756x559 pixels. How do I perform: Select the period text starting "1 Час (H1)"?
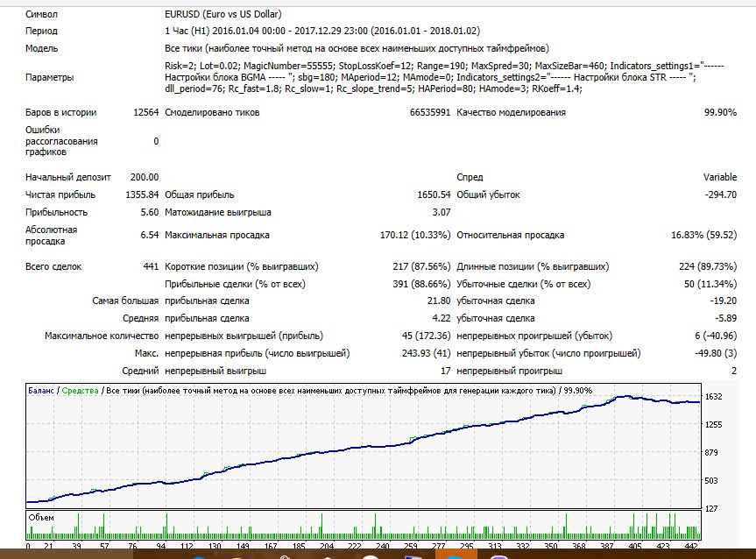322,31
